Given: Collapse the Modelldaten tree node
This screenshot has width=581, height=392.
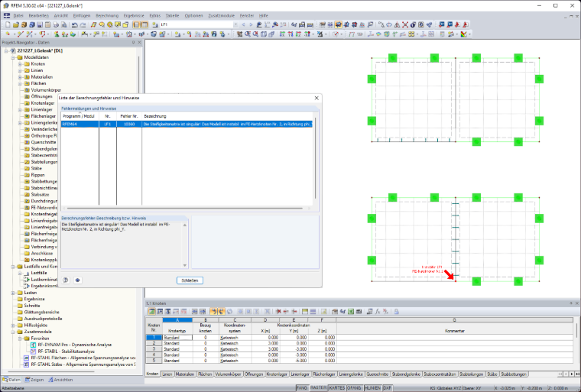Looking at the screenshot, I should [x=13, y=57].
